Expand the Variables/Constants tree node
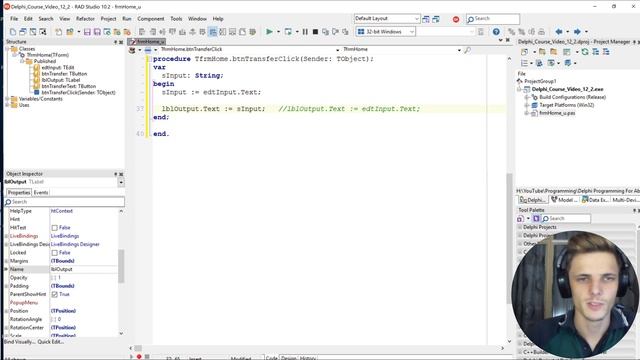This screenshot has height=360, width=640. click(x=7, y=99)
